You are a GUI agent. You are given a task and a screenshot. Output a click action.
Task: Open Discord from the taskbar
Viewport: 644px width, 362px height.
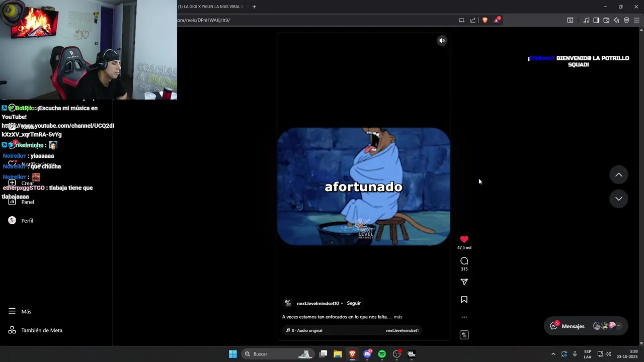(x=367, y=354)
